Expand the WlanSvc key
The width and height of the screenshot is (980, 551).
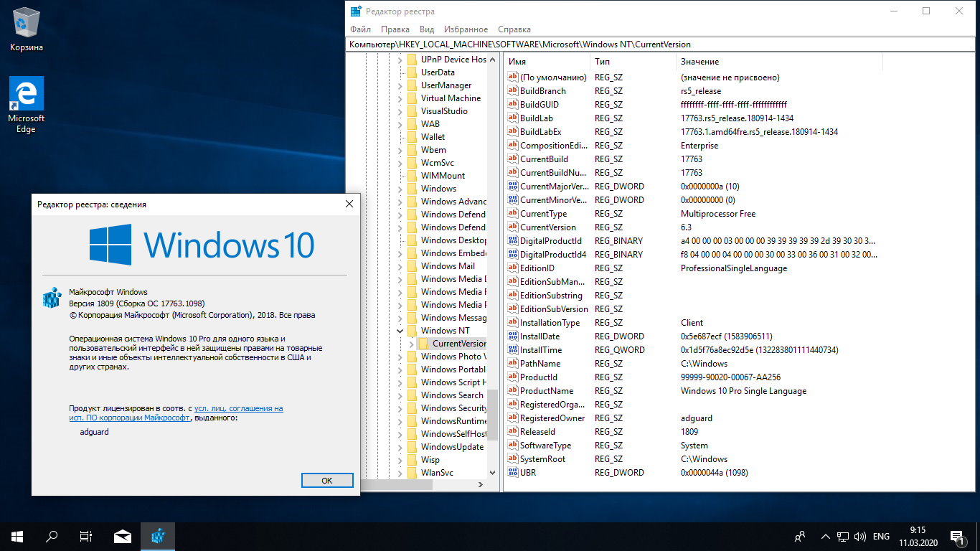pos(400,473)
